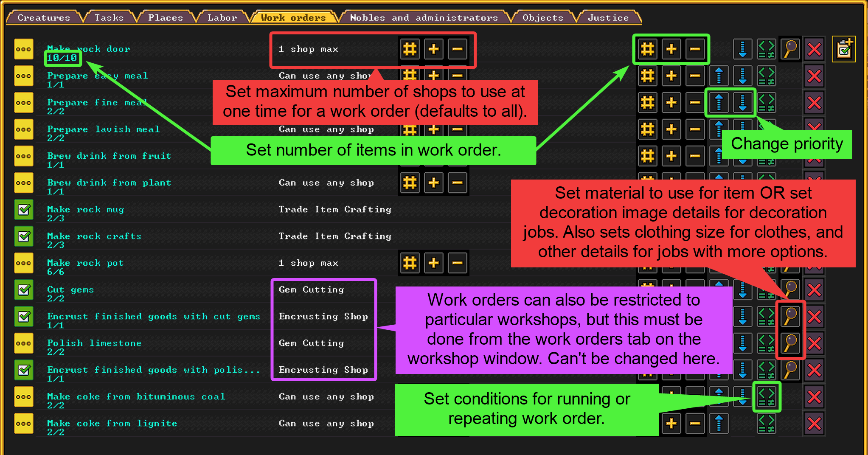Switch to the Labor tab

[x=222, y=17]
